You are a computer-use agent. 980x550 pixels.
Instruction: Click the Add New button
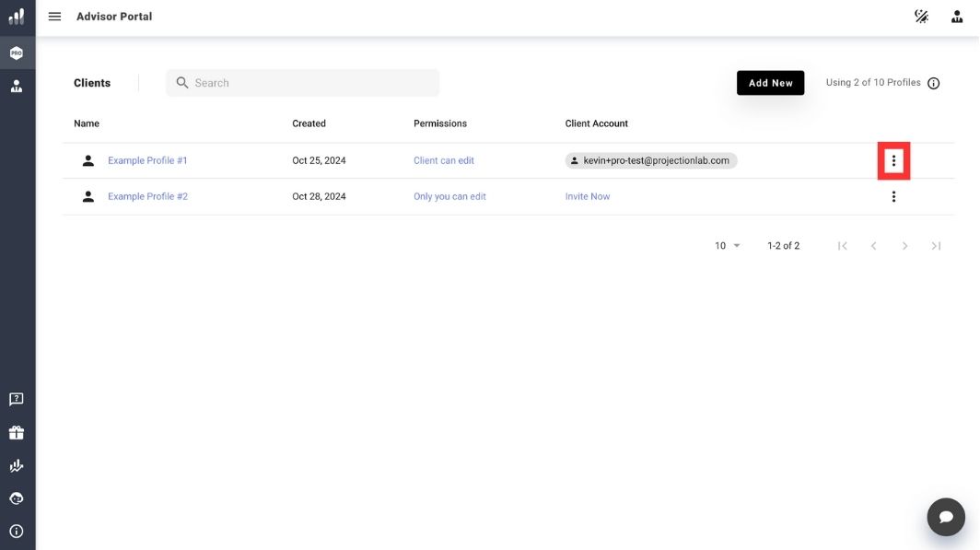[770, 83]
